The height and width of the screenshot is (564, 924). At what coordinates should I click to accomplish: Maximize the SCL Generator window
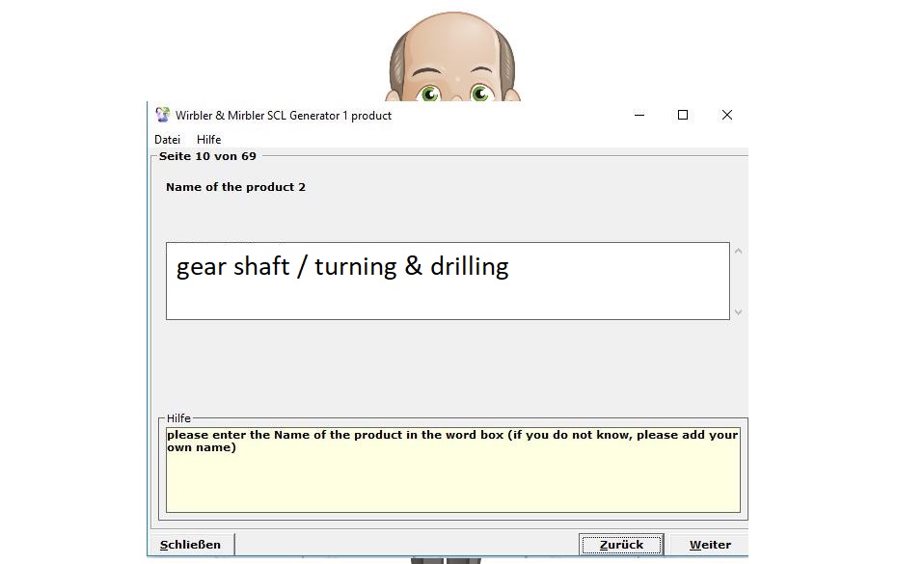(x=683, y=115)
